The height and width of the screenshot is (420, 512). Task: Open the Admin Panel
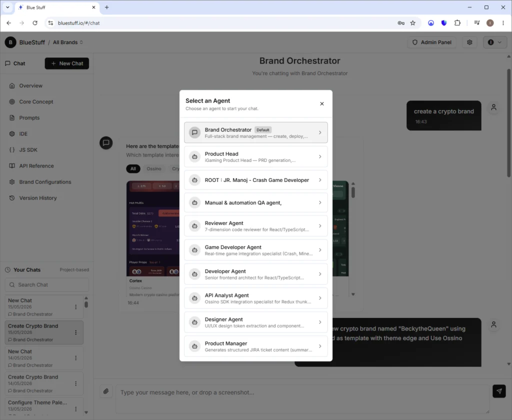[431, 42]
